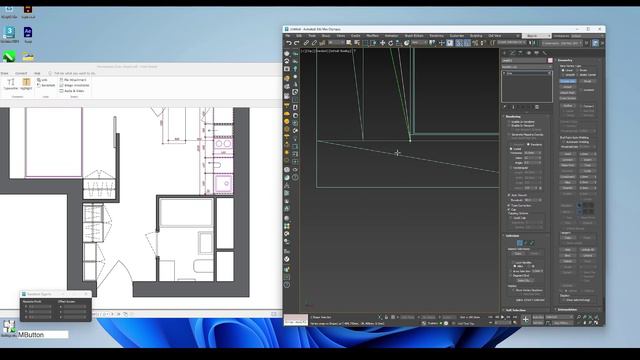
Task: Click the Cross Section button
Action: pos(568,98)
